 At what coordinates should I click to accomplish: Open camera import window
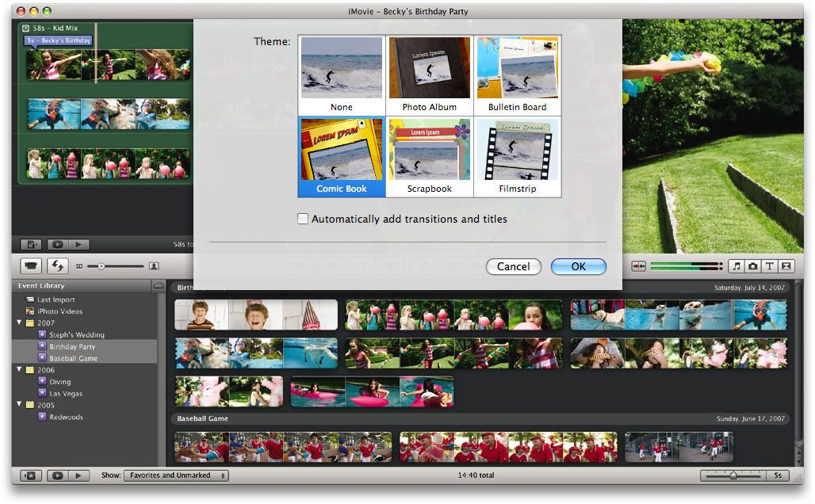click(x=32, y=266)
